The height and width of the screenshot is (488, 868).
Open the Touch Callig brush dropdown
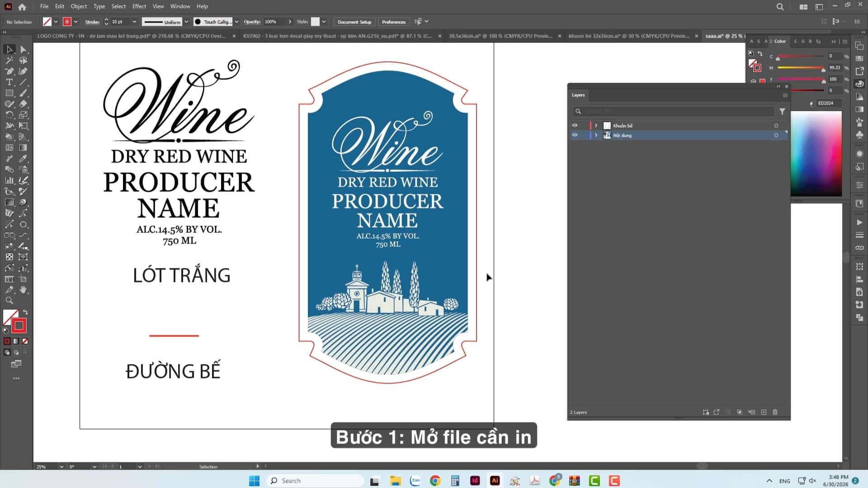tap(236, 22)
